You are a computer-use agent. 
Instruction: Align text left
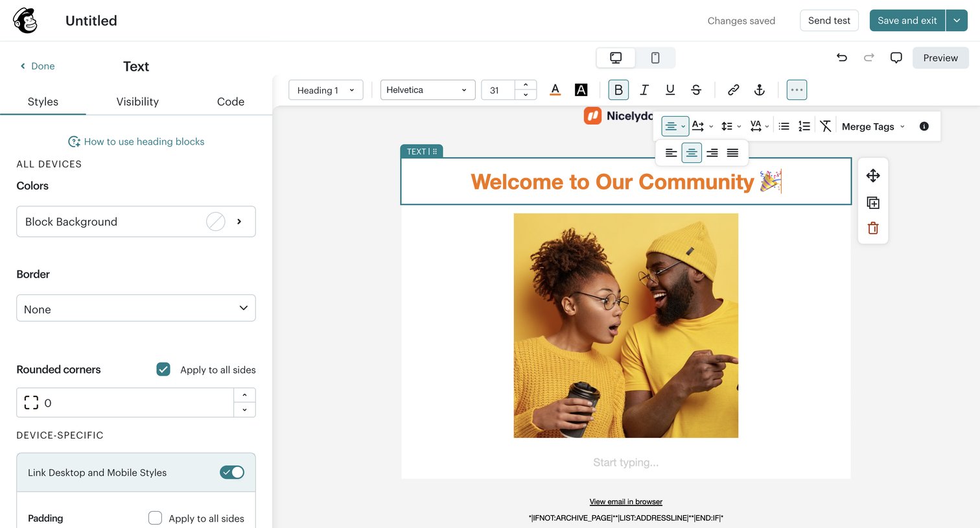(x=671, y=153)
